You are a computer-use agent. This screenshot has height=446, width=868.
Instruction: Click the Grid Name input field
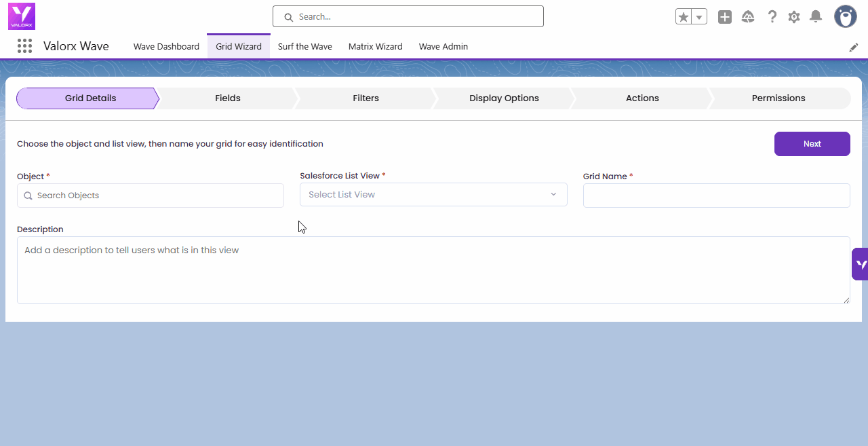click(716, 196)
